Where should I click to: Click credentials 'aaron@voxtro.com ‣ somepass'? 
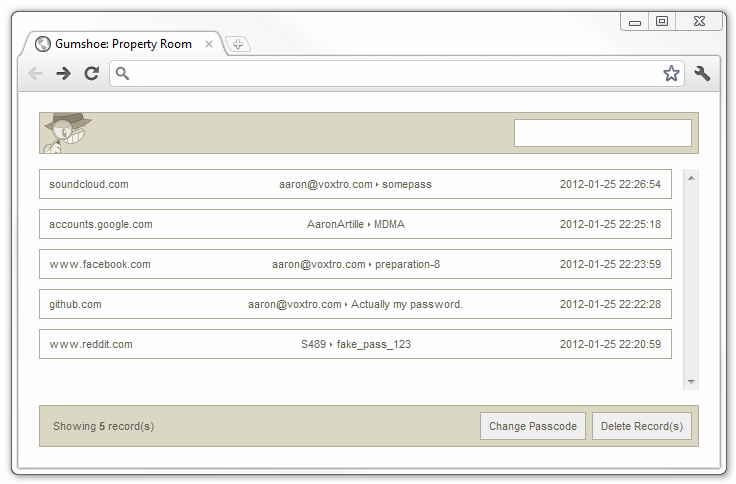point(355,184)
